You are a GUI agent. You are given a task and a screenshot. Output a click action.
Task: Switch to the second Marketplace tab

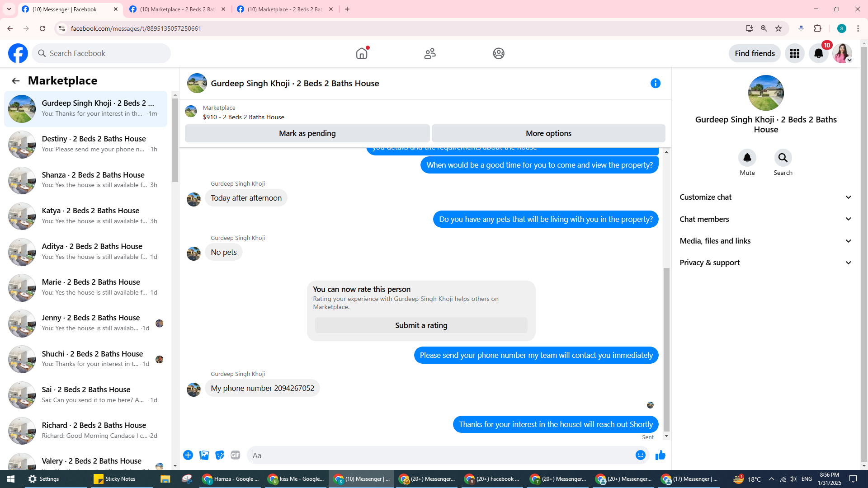pos(178,9)
